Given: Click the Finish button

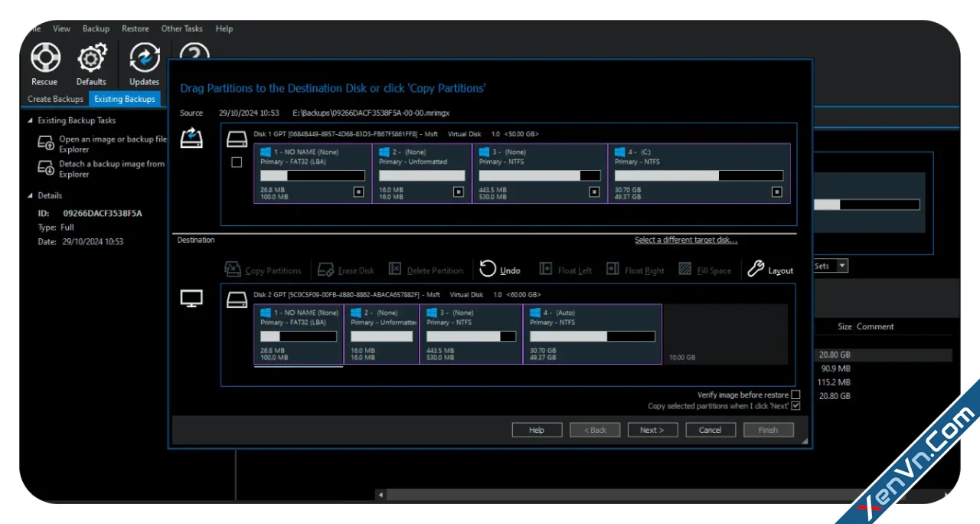Looking at the screenshot, I should tap(769, 430).
